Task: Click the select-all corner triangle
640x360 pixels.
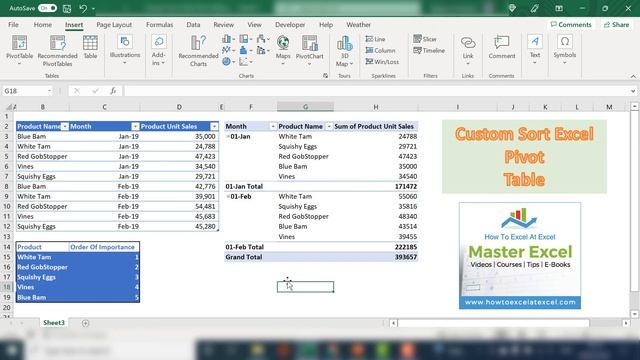Action: 8,107
